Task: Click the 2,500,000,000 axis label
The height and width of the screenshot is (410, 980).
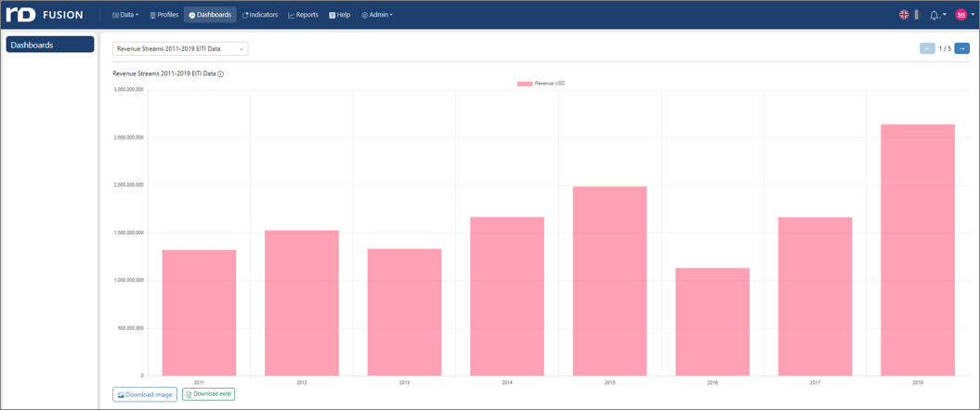Action: [x=129, y=137]
